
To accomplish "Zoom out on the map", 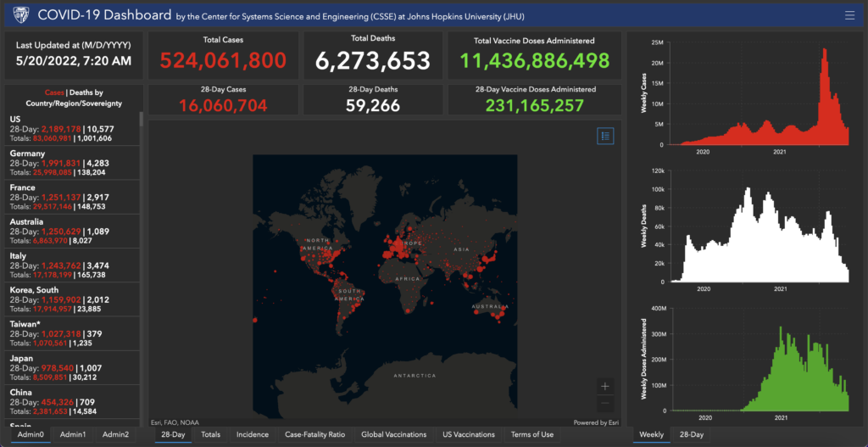I will (604, 404).
